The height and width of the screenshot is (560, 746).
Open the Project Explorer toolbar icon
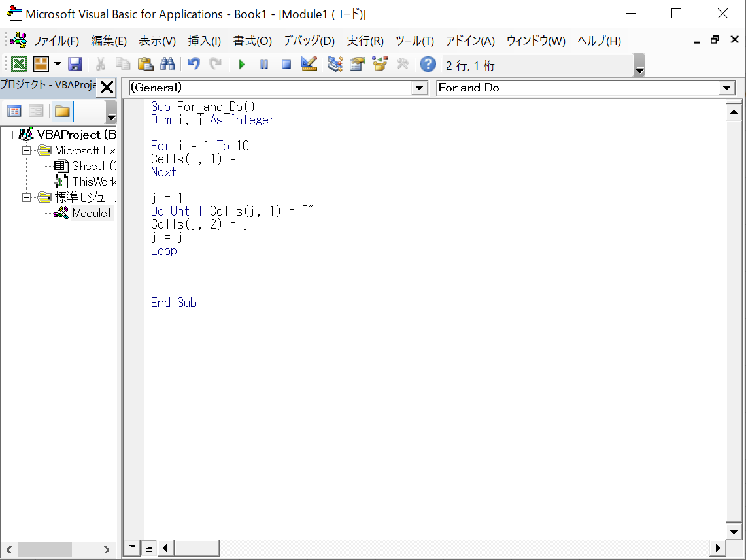(x=335, y=63)
